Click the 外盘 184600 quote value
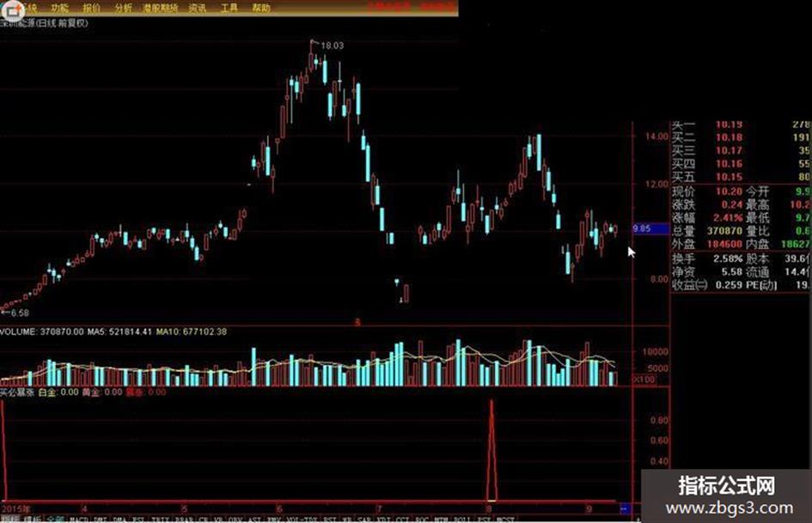Image resolution: width=812 pixels, height=523 pixels. 725,244
